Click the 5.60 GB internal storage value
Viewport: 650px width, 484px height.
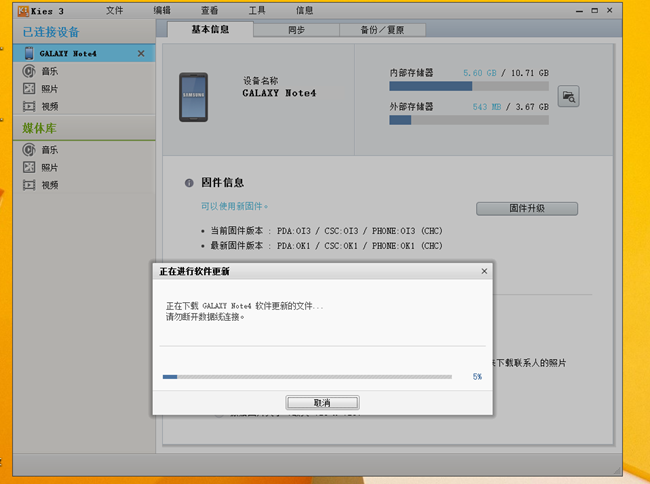[480, 73]
